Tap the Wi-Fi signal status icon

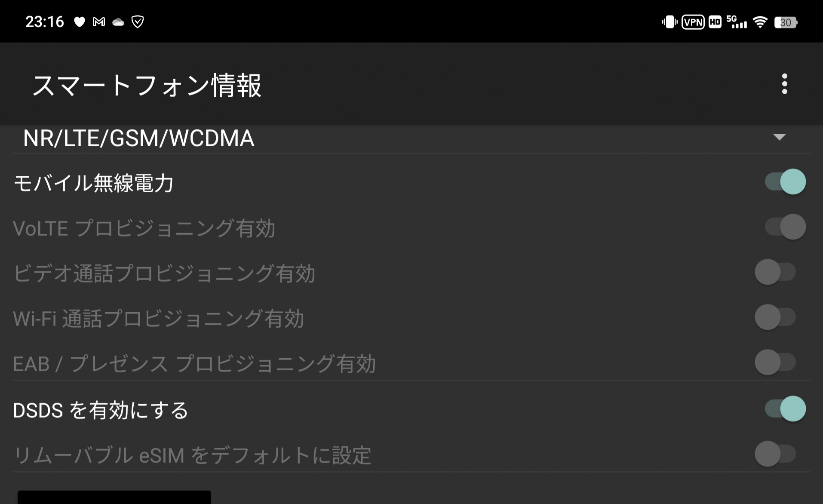point(760,22)
